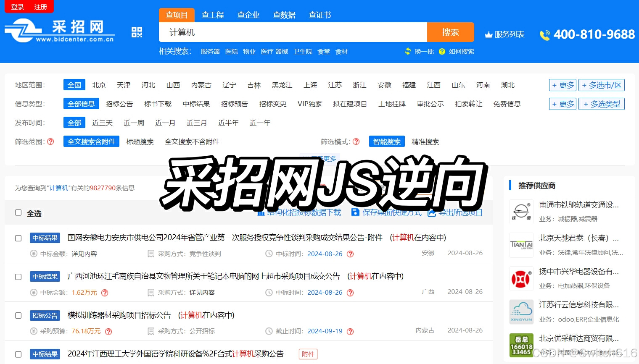Expand 更多 options for 信息类型
The width and height of the screenshot is (639, 364).
tap(562, 104)
